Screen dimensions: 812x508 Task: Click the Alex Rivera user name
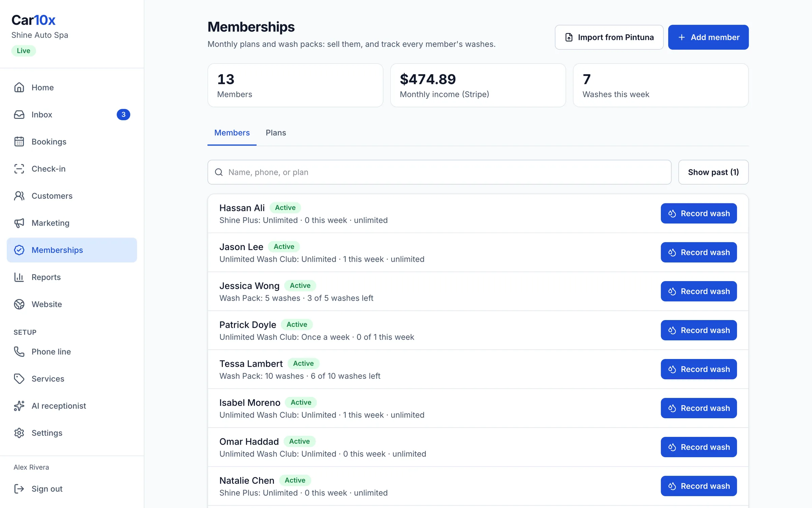[x=31, y=467]
